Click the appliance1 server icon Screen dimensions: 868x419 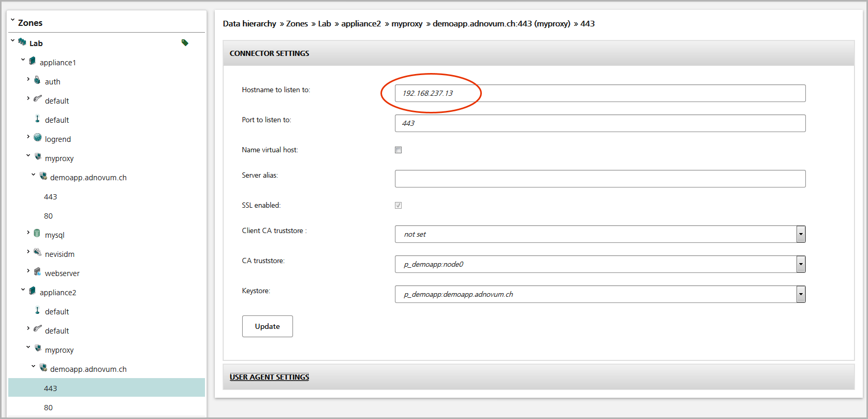coord(32,61)
